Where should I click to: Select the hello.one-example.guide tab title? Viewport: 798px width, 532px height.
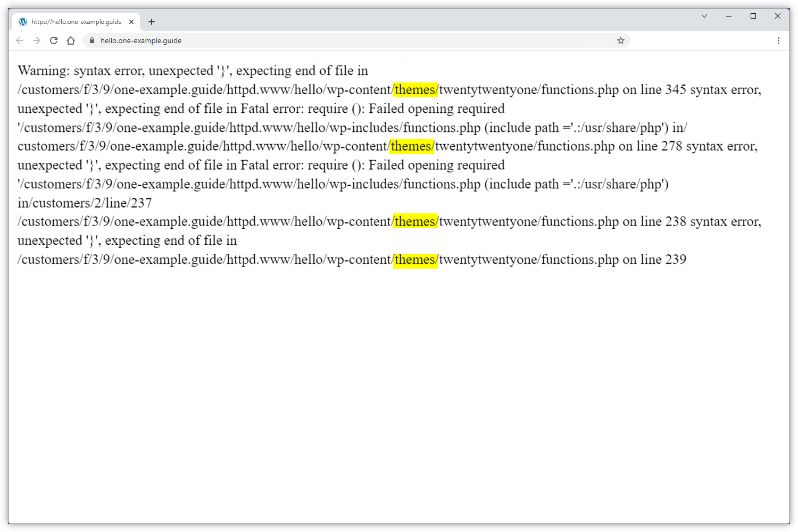pyautogui.click(x=76, y=22)
